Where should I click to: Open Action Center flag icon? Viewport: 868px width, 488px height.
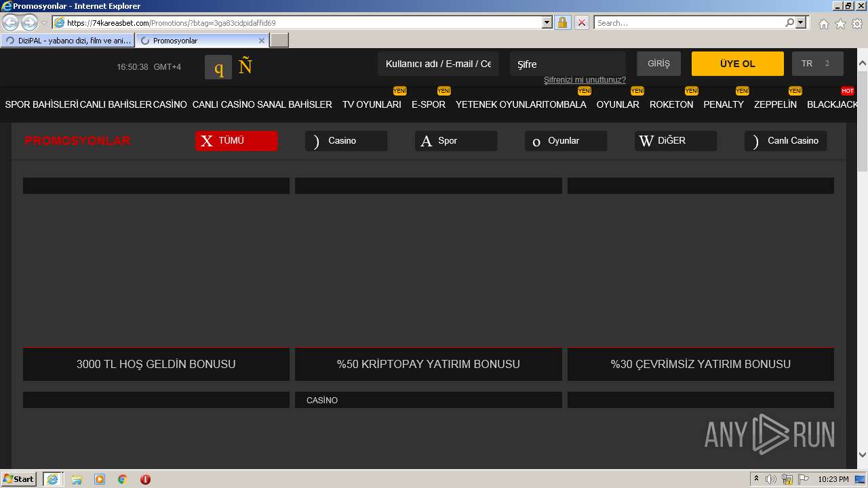click(x=804, y=479)
